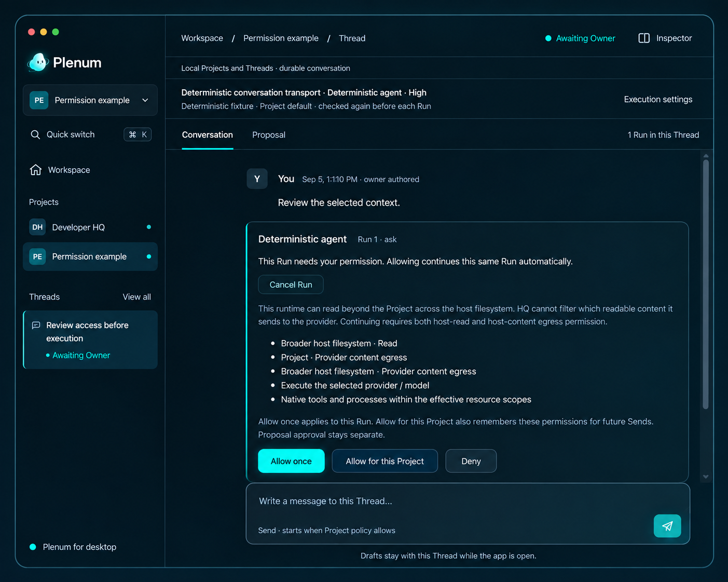The image size is (728, 582).
Task: Click Execute the selected provider / model item
Action: click(355, 385)
